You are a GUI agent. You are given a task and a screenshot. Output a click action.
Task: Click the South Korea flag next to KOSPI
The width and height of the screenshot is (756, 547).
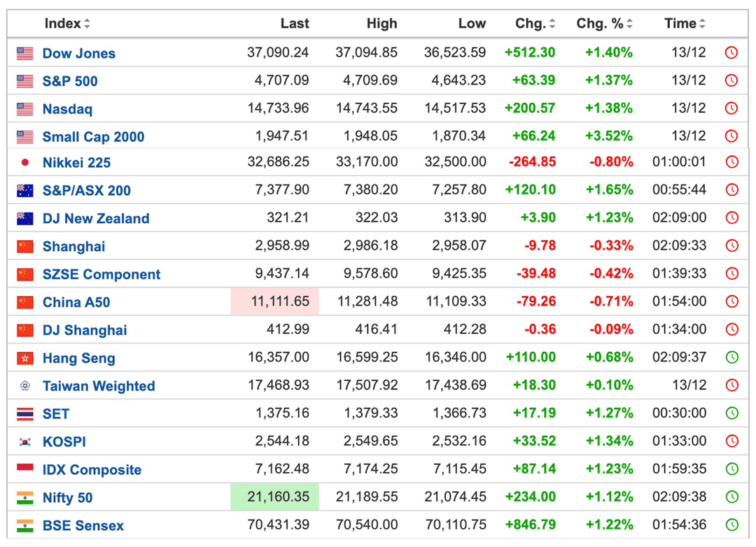pos(24,442)
